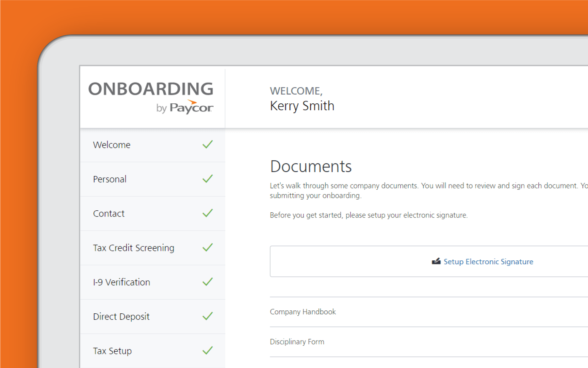The height and width of the screenshot is (368, 588).
Task: Click the checkmark next to Personal
Action: [x=208, y=179]
